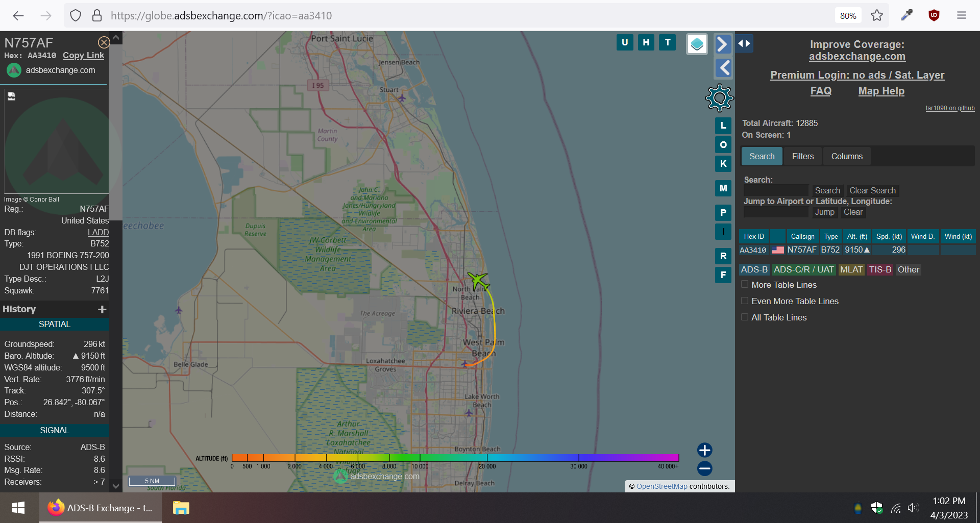Click the I map button
Image resolution: width=980 pixels, height=523 pixels.
[723, 232]
